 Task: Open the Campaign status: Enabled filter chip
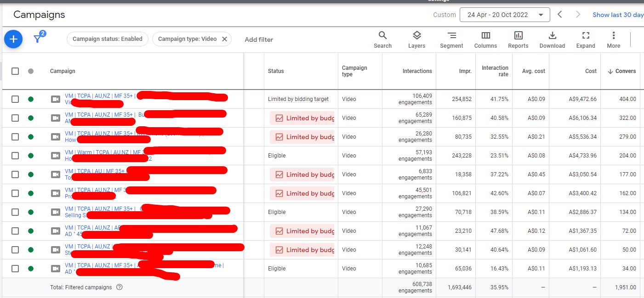pyautogui.click(x=108, y=39)
